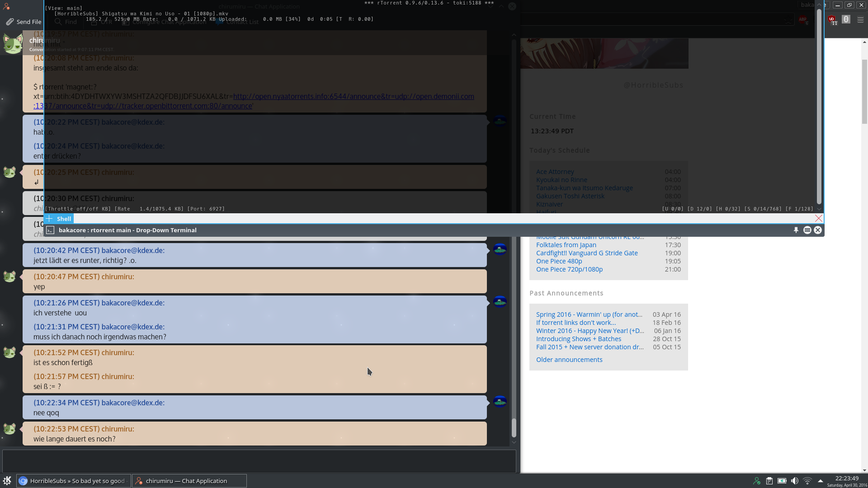Click bakacore avatar beside 10:21:26 message
The width and height of the screenshot is (868, 488).
tap(500, 301)
